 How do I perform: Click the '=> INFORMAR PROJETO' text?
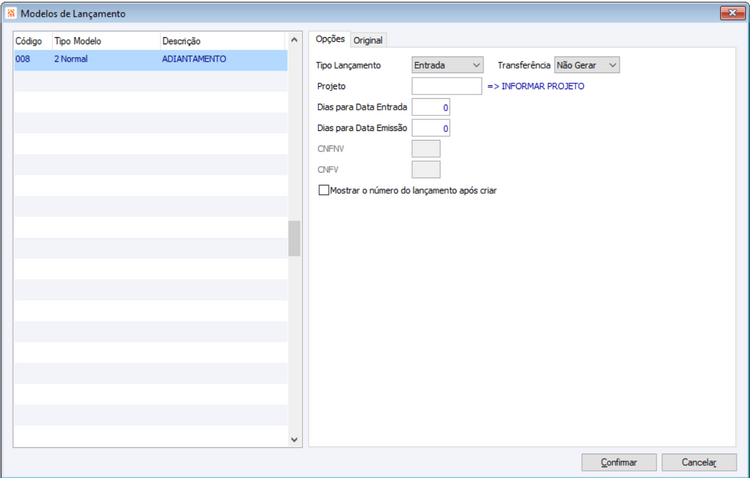click(x=536, y=87)
